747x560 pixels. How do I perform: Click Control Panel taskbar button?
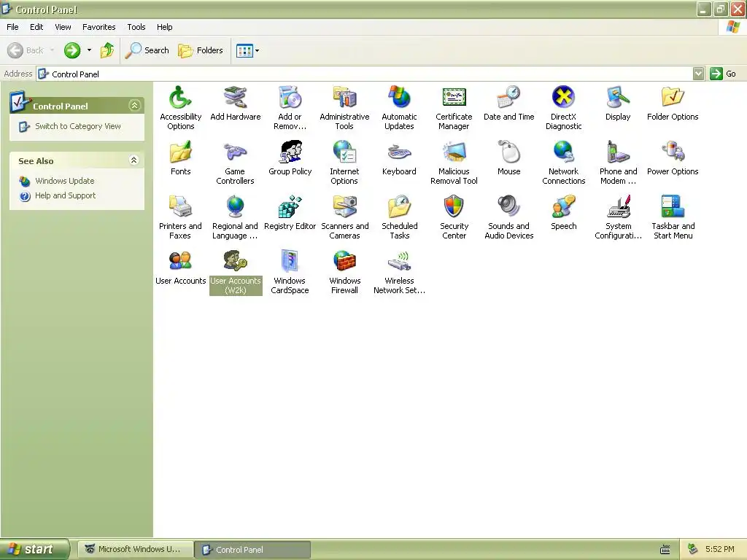tap(252, 550)
